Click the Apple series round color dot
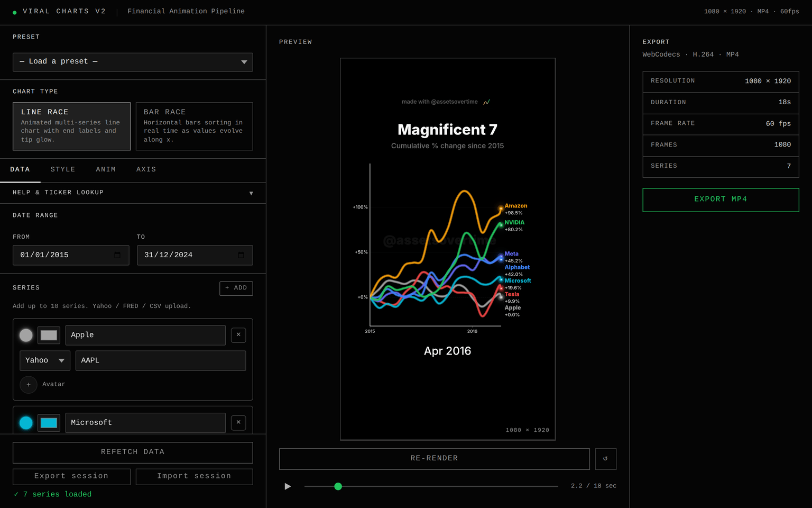This screenshot has height=508, width=812. 26,335
